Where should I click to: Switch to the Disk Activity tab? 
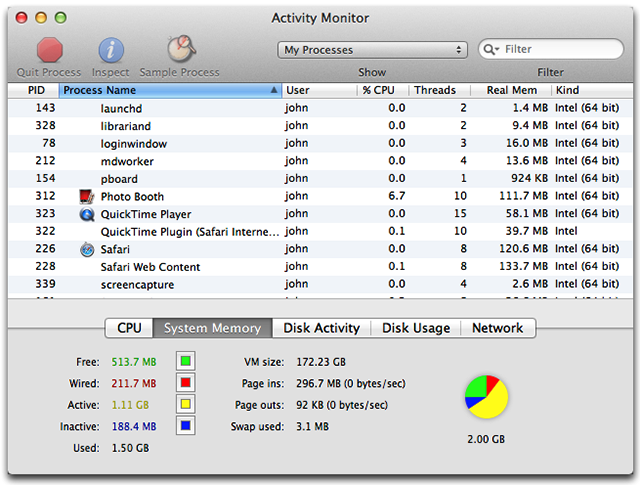pos(321,328)
